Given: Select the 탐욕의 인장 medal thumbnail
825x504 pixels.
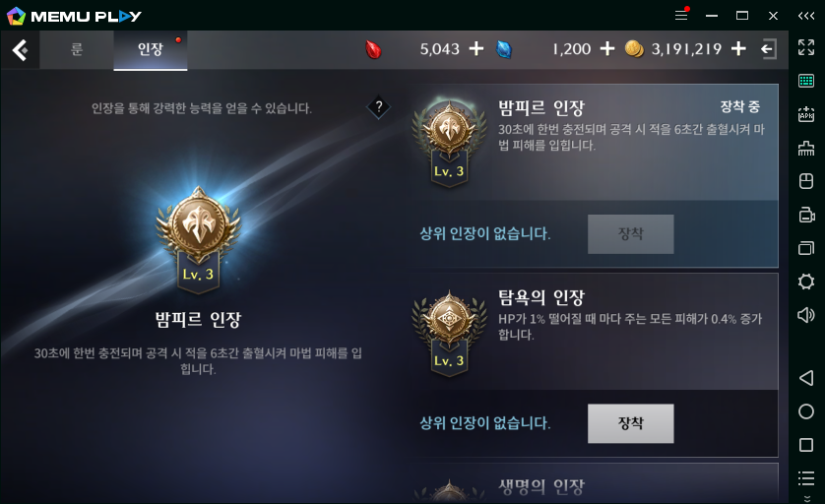Looking at the screenshot, I should 449,333.
